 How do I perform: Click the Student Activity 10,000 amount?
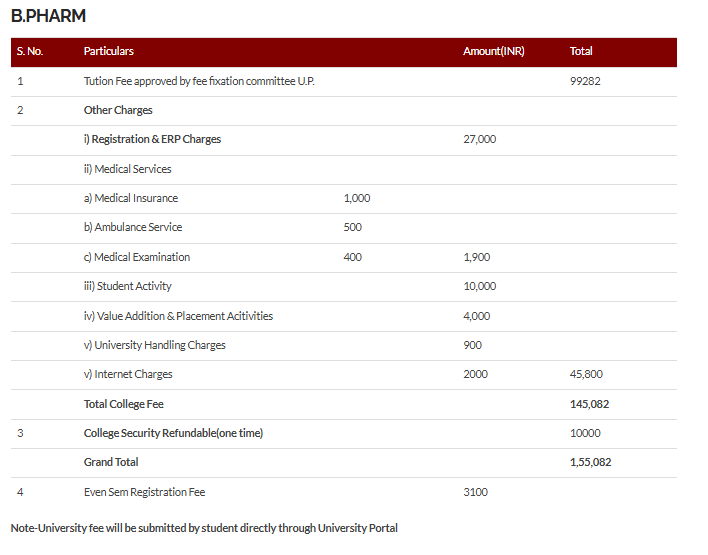[480, 286]
